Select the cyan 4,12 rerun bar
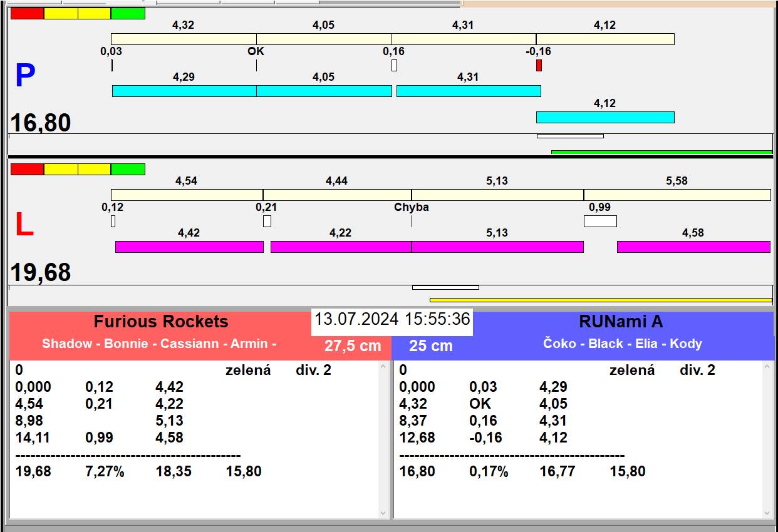The height and width of the screenshot is (532, 778). pyautogui.click(x=605, y=117)
